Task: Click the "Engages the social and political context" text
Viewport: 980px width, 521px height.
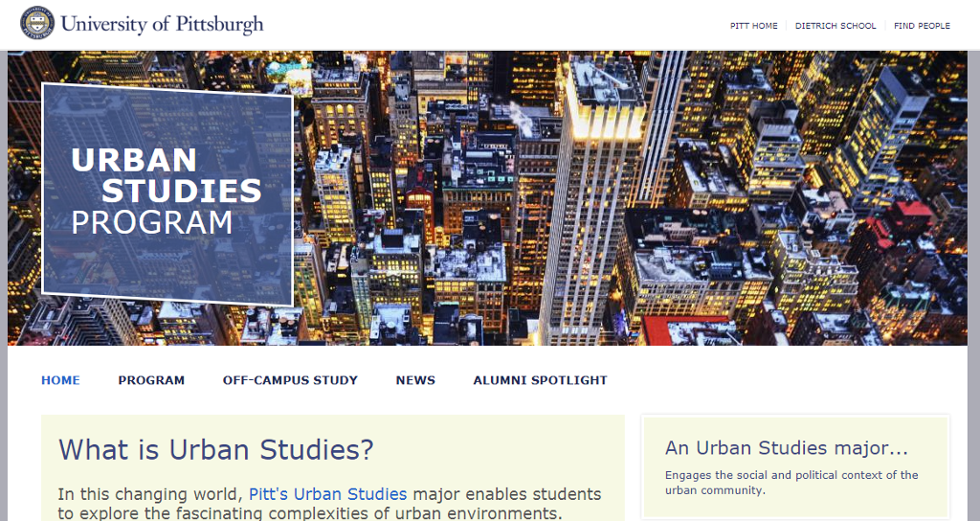Action: point(791,475)
